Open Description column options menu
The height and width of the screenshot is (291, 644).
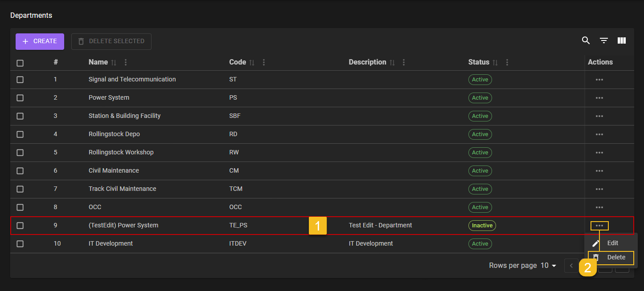click(x=404, y=62)
